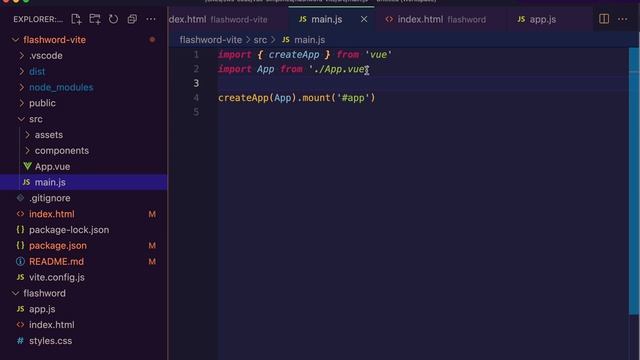Select the Vue icon next to App.vue
This screenshot has height=360, width=640.
coord(27,167)
